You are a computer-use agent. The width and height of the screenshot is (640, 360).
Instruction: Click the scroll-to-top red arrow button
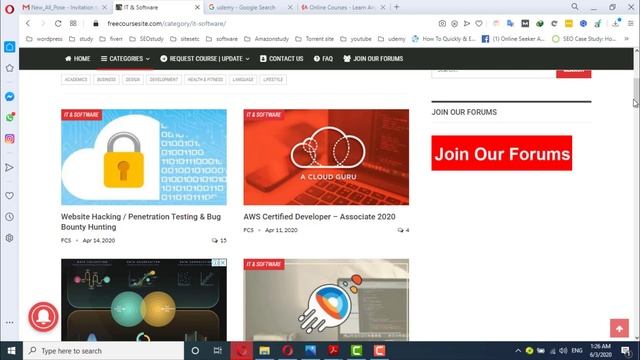pos(619,329)
